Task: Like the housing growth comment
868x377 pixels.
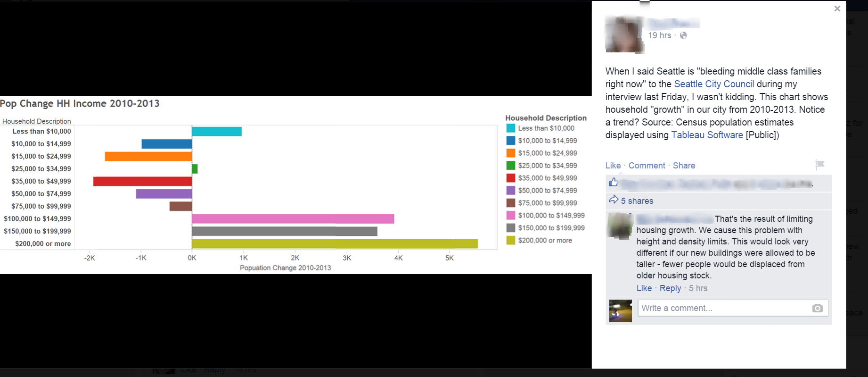Action: (644, 288)
